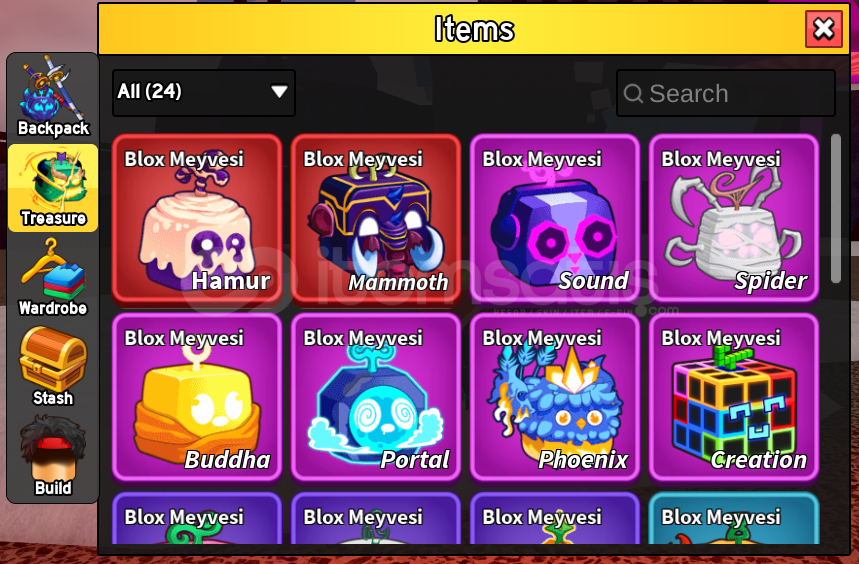
Task: Select the Buddha fruit item
Action: tap(197, 398)
